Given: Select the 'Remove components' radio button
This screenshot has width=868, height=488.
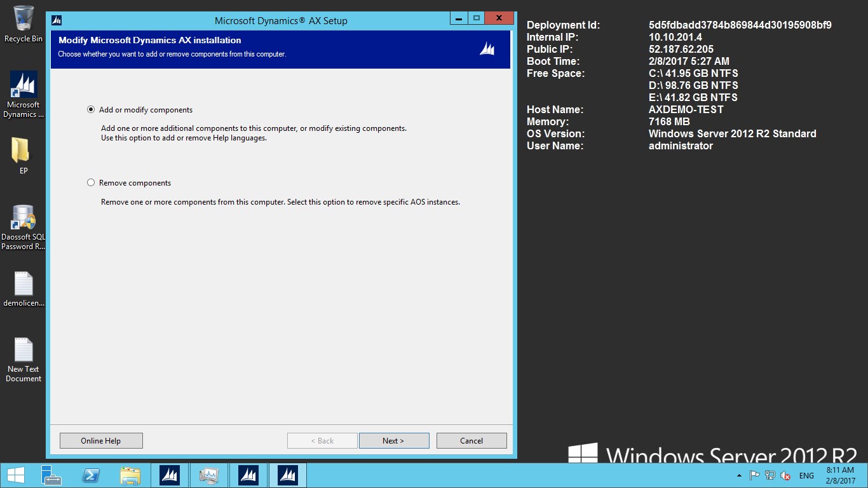Looking at the screenshot, I should (x=91, y=183).
